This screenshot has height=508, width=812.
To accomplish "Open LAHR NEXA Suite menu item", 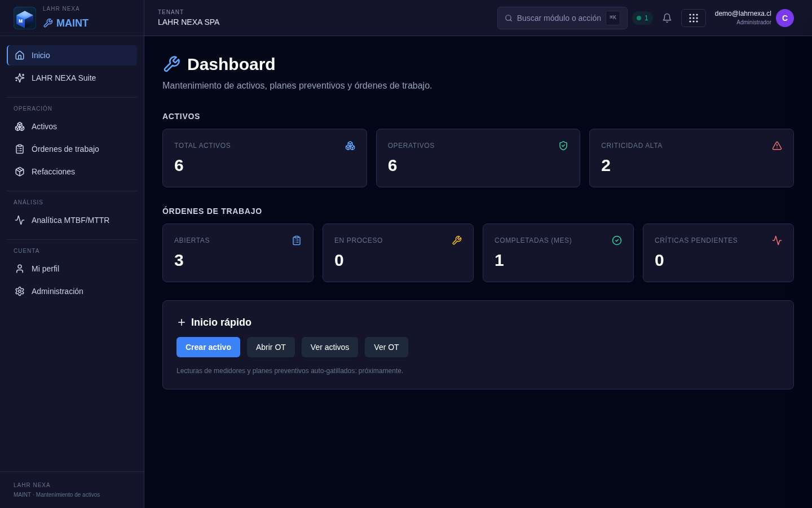I will click(72, 78).
